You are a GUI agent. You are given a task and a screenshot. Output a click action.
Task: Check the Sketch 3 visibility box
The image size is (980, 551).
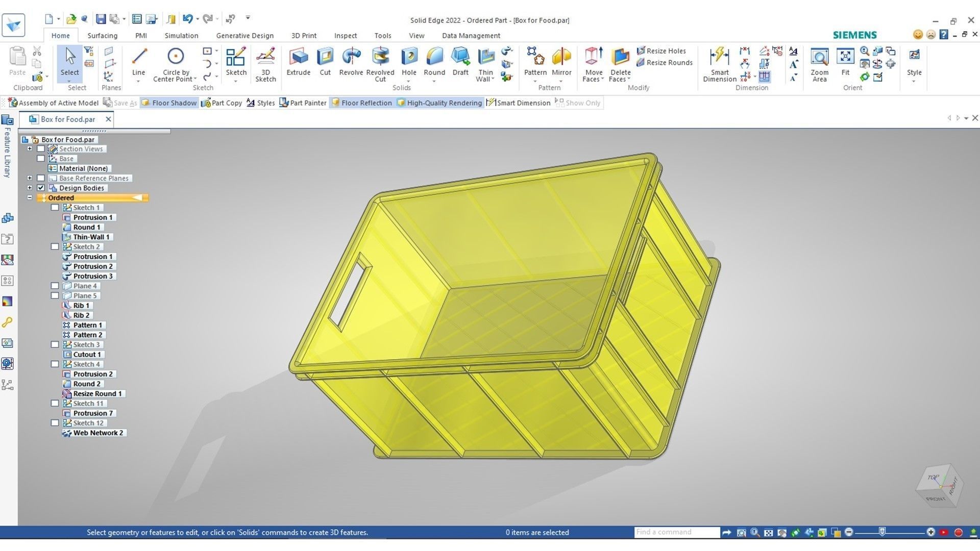click(x=55, y=344)
